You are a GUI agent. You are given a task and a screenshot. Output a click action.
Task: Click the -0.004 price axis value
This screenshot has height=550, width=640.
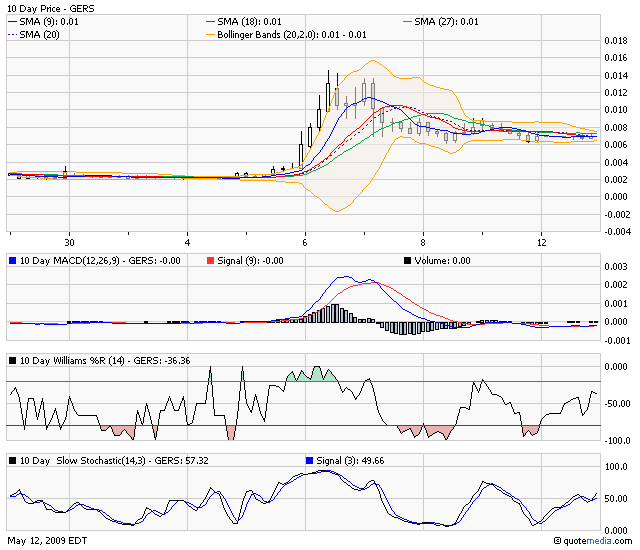point(618,231)
